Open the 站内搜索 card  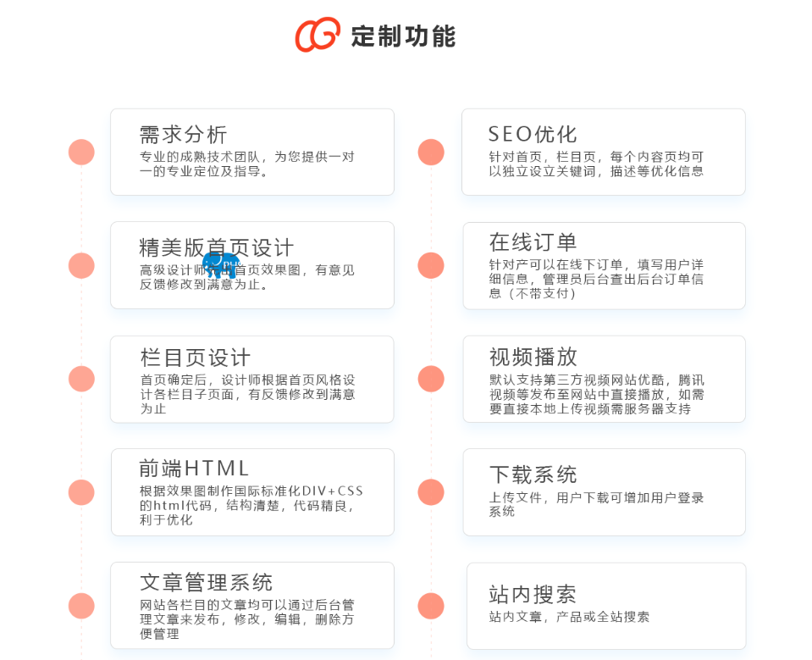(606, 606)
